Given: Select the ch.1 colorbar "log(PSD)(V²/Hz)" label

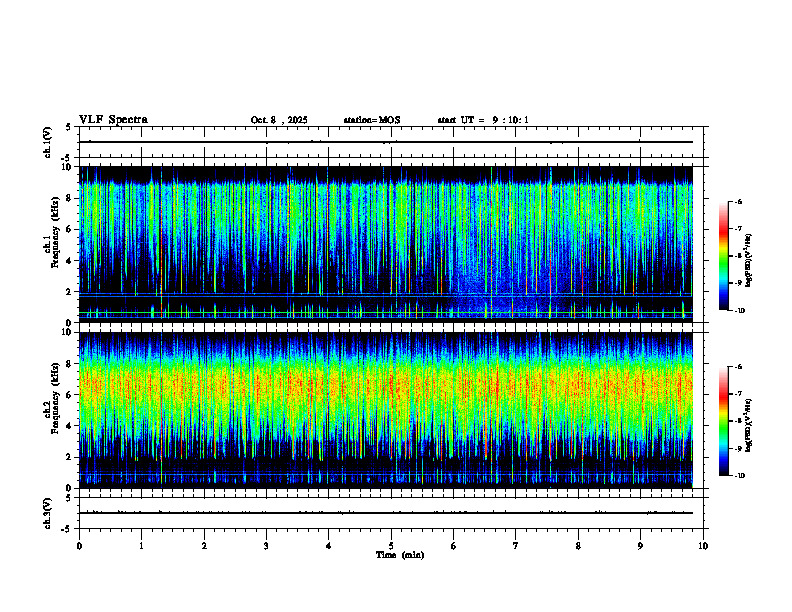Looking at the screenshot, I should (x=748, y=260).
